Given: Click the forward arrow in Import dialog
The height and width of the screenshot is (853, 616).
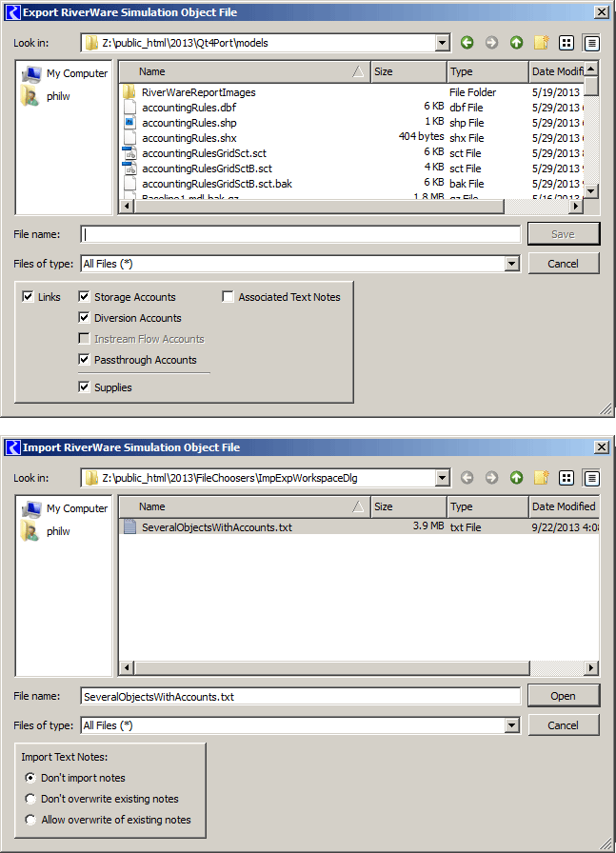Looking at the screenshot, I should tap(491, 478).
